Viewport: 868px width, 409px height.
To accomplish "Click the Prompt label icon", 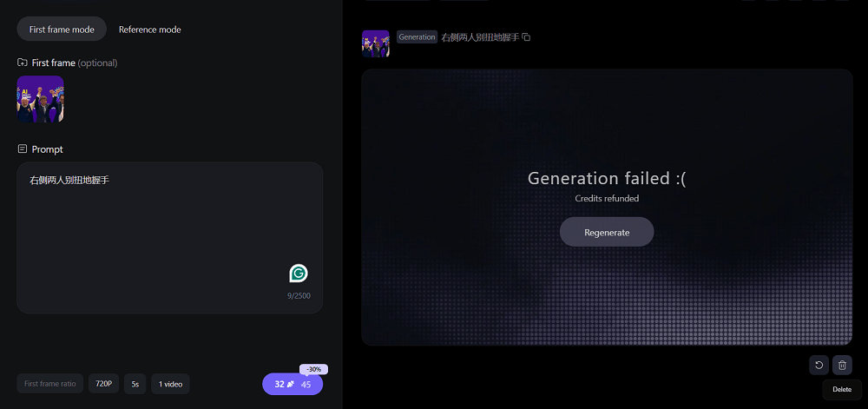I will coord(23,149).
